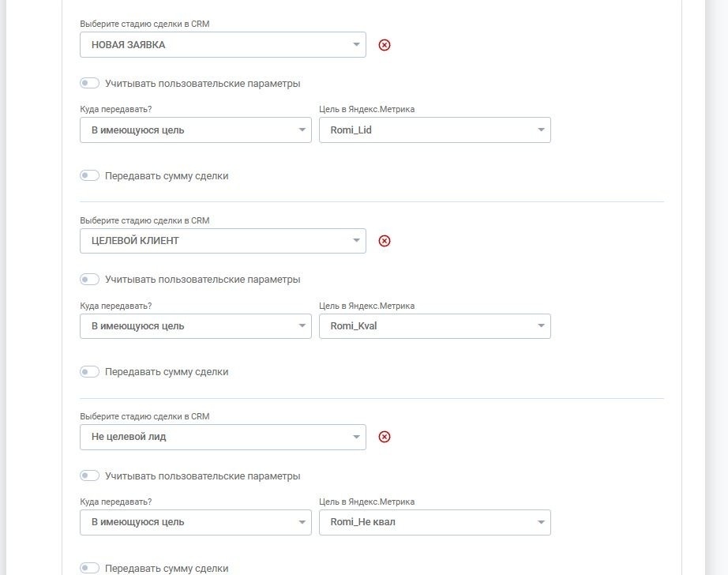Viewport: 728px width, 575px height.
Task: Expand first 'В имеющуюся цель' destination dropdown
Action: click(196, 130)
